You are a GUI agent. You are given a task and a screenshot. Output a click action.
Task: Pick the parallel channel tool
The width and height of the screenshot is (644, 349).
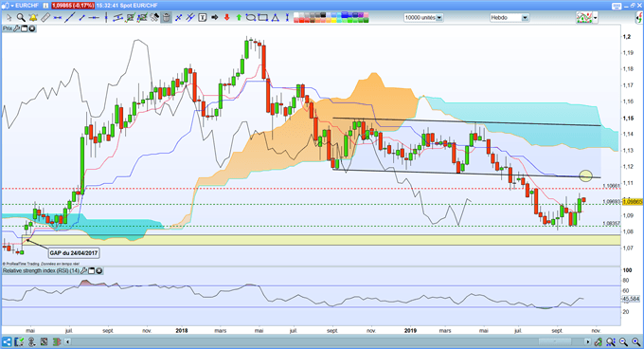[x=117, y=18]
